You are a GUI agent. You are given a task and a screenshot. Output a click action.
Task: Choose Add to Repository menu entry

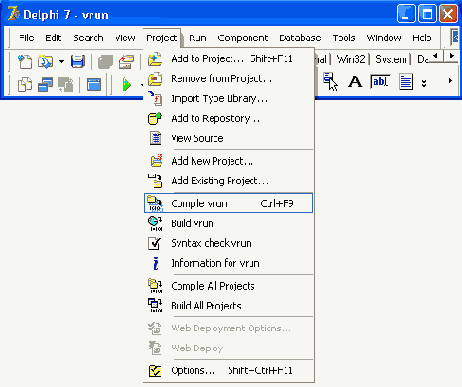pyautogui.click(x=229, y=119)
